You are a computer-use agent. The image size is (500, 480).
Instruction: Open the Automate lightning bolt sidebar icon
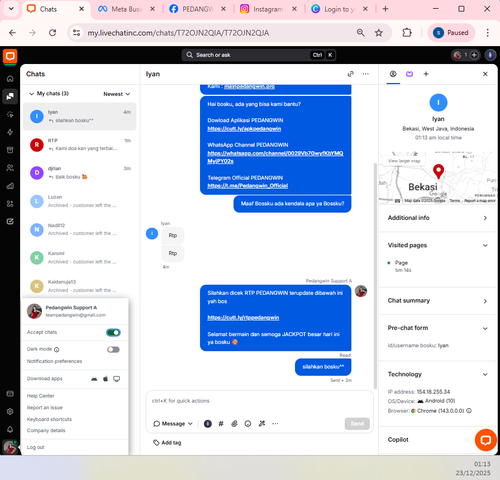click(x=10, y=132)
